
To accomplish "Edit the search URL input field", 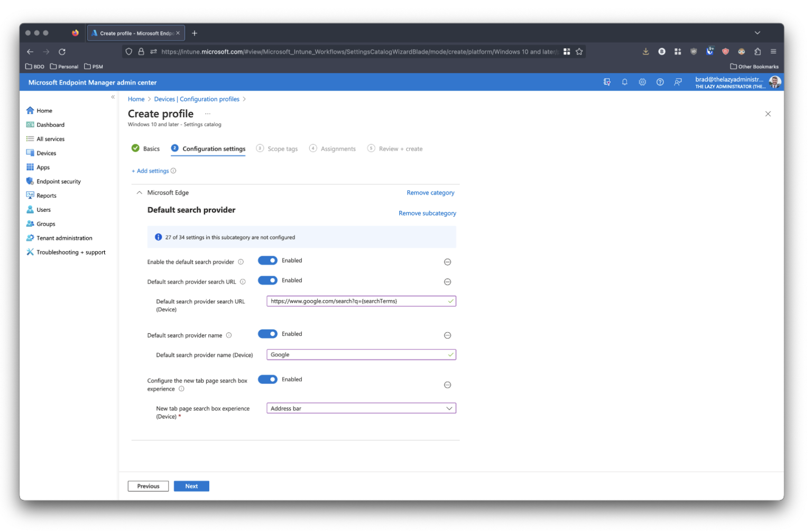I will 361,302.
